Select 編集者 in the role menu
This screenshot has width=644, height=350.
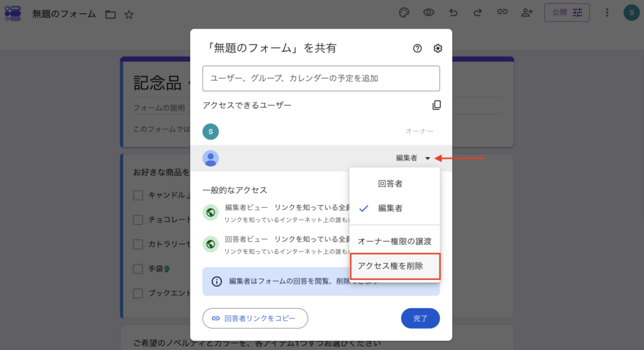click(x=394, y=208)
